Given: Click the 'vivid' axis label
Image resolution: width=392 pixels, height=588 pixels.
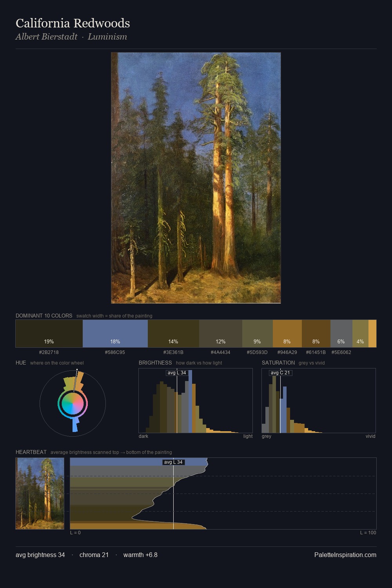Looking at the screenshot, I should [370, 436].
